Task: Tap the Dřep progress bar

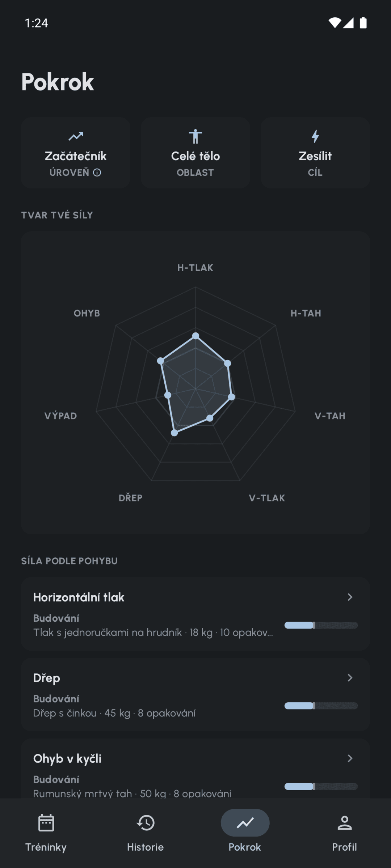Action: (x=321, y=706)
